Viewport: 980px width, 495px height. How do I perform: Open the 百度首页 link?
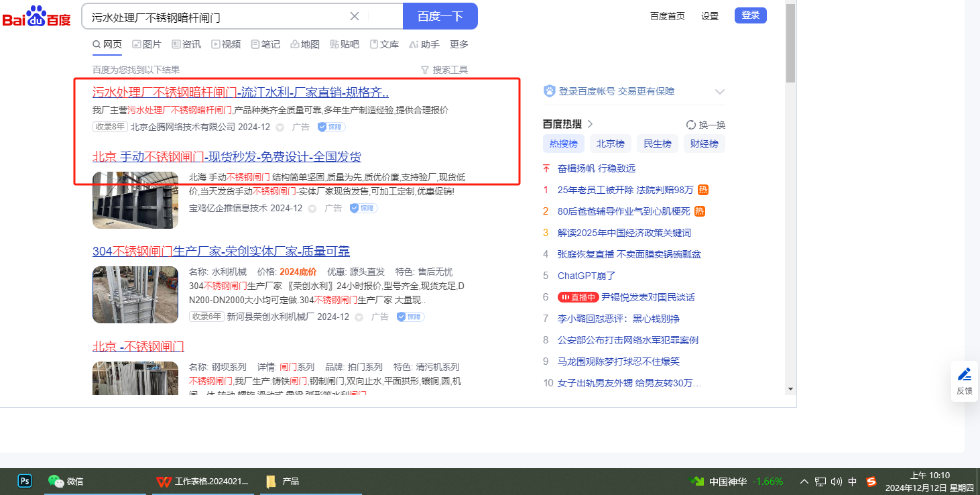[668, 16]
